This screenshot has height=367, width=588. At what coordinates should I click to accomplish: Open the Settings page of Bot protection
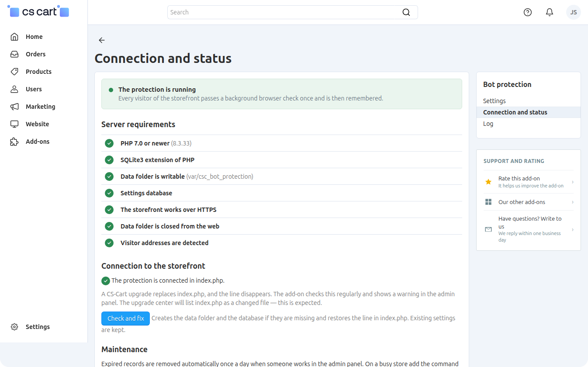coord(495,101)
